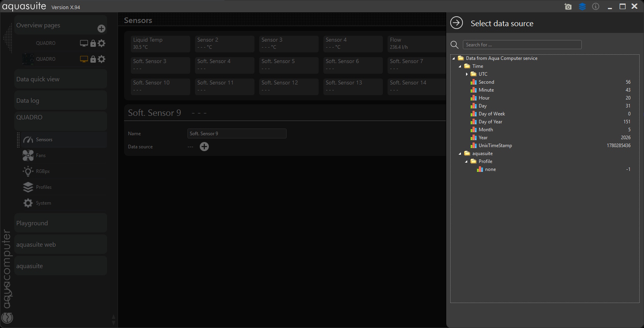Toggle the lock on first QUADRO overview page
The height and width of the screenshot is (328, 644).
point(93,43)
